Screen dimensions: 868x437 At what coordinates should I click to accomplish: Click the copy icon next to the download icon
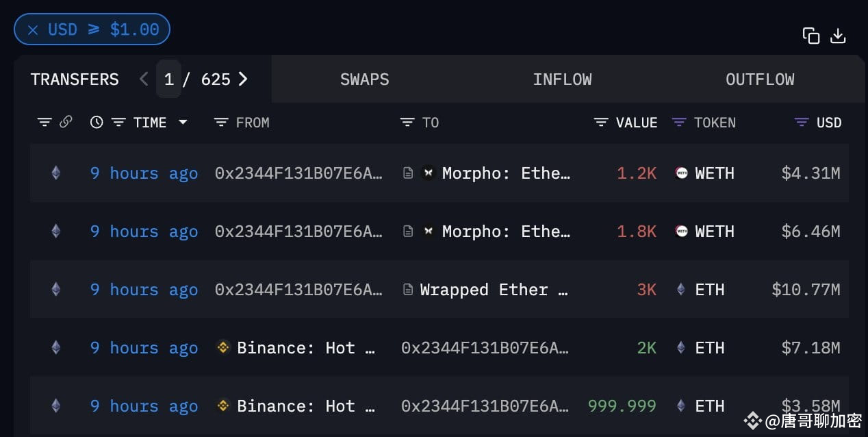point(811,35)
